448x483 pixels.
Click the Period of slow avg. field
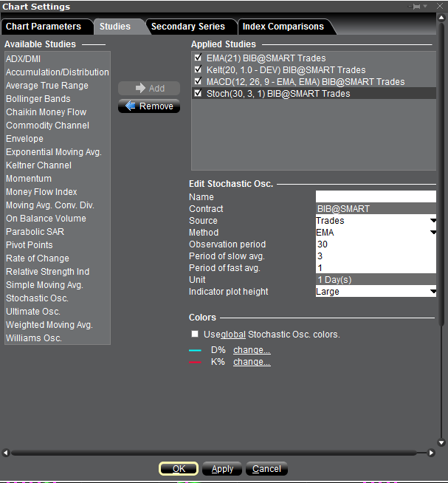pyautogui.click(x=376, y=256)
